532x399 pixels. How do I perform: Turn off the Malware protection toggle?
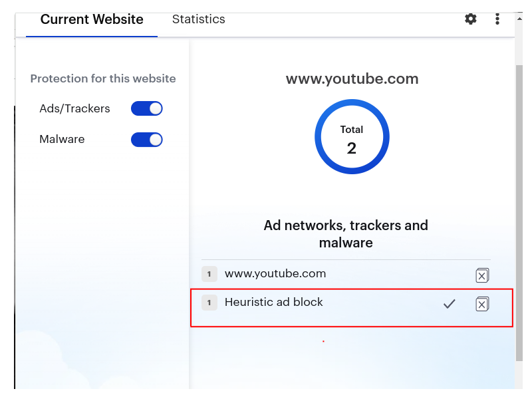(x=147, y=140)
